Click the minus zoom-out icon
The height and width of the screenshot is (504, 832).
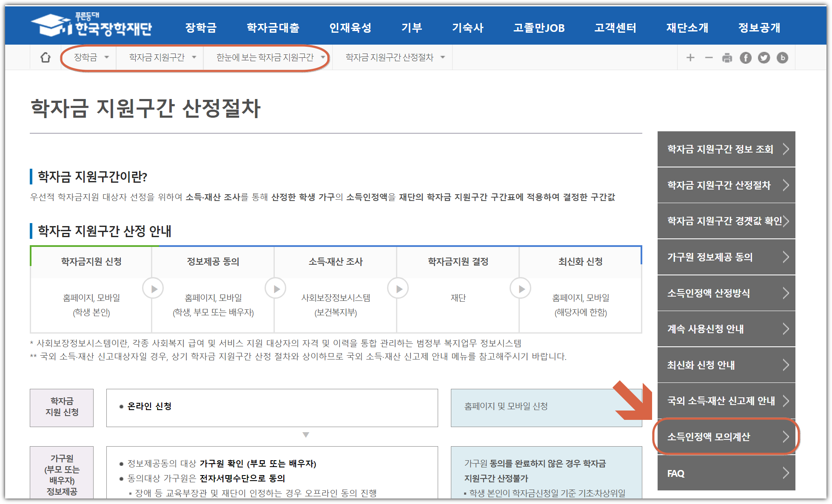pos(709,57)
